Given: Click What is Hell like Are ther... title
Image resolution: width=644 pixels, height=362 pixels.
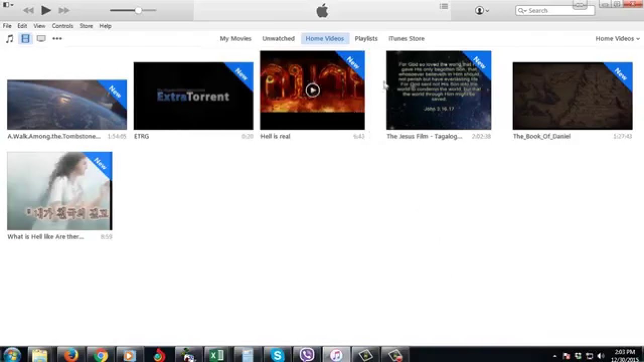Looking at the screenshot, I should [46, 237].
